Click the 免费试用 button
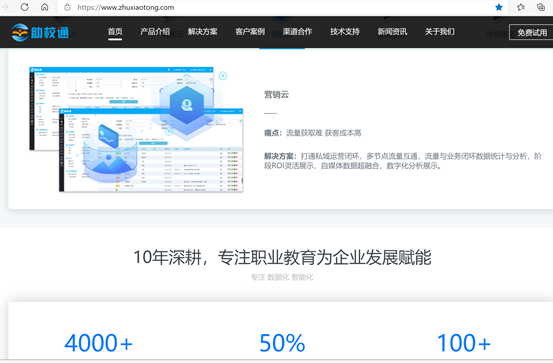Image resolution: width=553 pixels, height=363 pixels. [531, 32]
